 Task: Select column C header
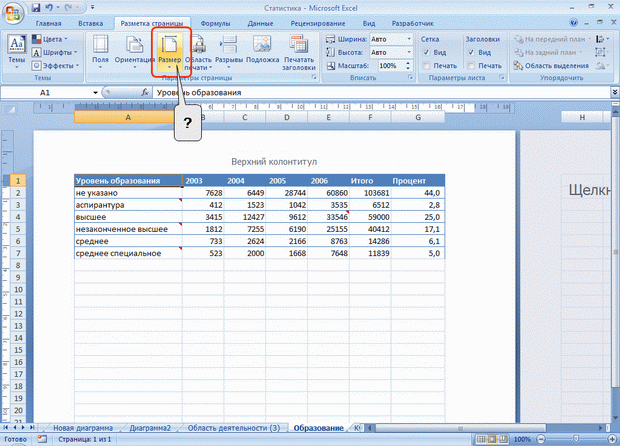pyautogui.click(x=244, y=117)
